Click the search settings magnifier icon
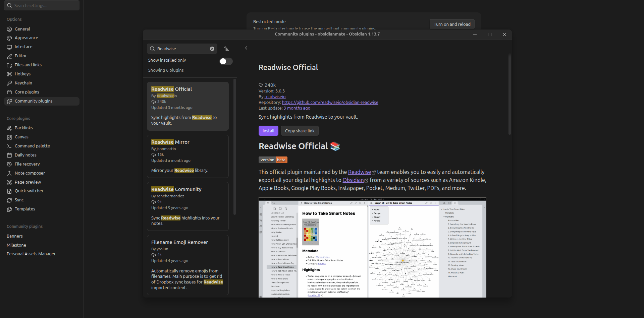644x318 pixels. pos(9,5)
